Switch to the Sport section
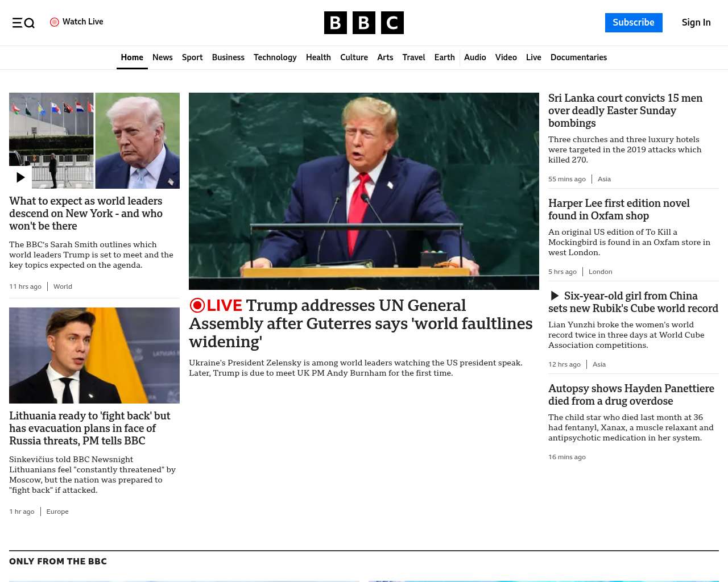The width and height of the screenshot is (728, 582). 192,57
